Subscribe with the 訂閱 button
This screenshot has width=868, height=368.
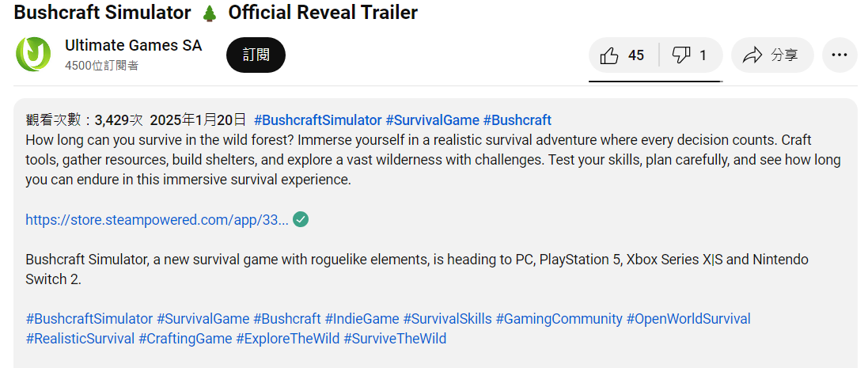tap(256, 55)
